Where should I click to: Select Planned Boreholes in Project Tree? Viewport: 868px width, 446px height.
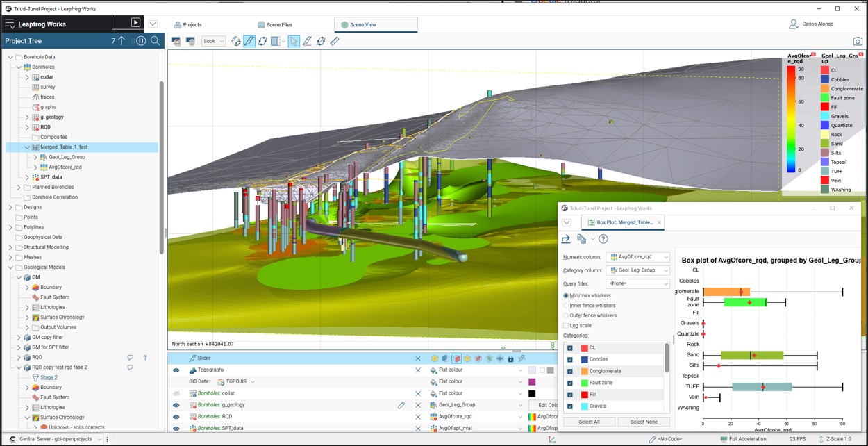(x=53, y=187)
